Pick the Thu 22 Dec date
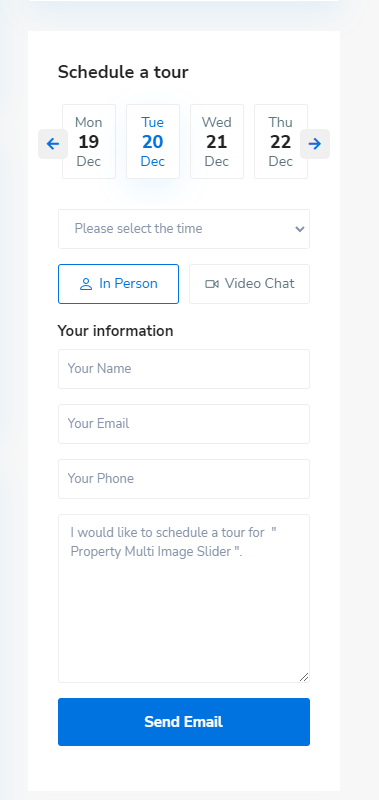This screenshot has height=800, width=379. [x=281, y=142]
